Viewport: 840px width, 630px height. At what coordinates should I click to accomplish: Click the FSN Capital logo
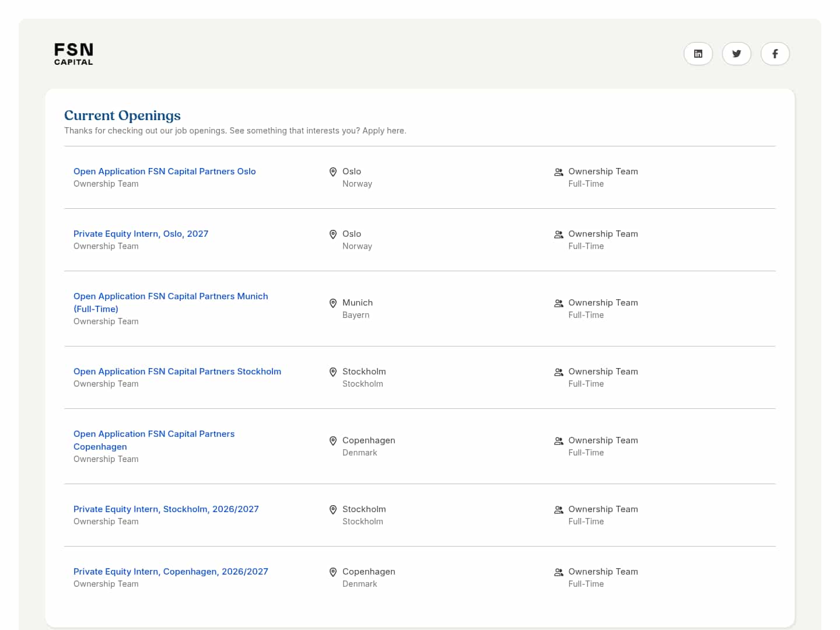pyautogui.click(x=73, y=54)
